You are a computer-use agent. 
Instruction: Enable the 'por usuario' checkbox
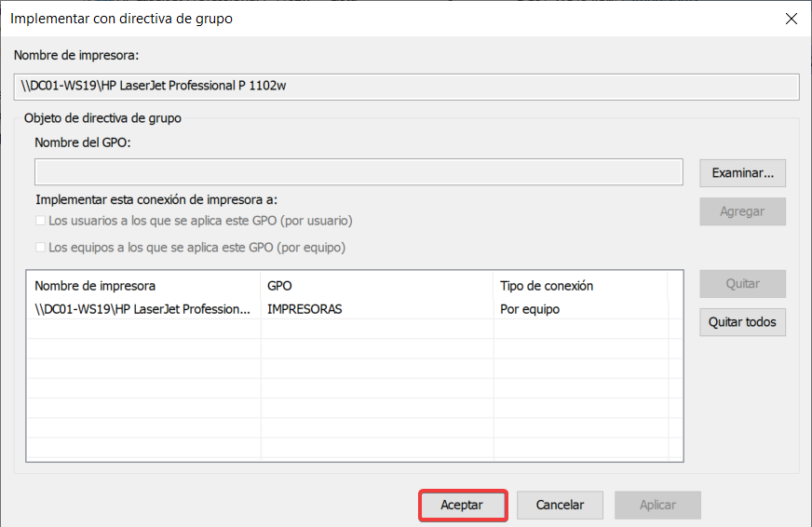(x=40, y=221)
